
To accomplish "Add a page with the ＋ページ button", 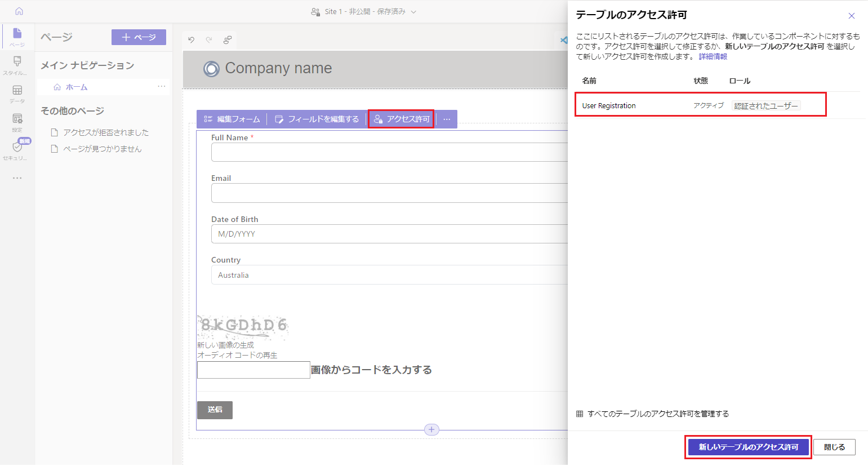I will (139, 37).
